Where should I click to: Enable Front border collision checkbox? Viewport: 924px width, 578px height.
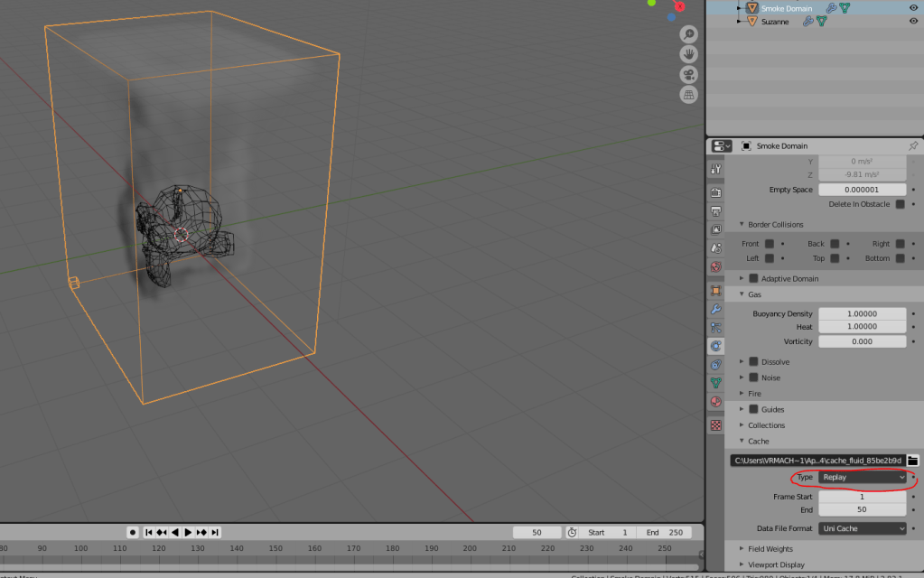tap(770, 244)
